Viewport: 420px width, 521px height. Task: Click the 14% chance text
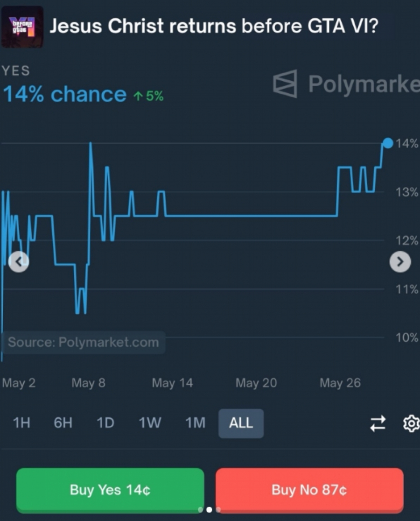tap(64, 95)
